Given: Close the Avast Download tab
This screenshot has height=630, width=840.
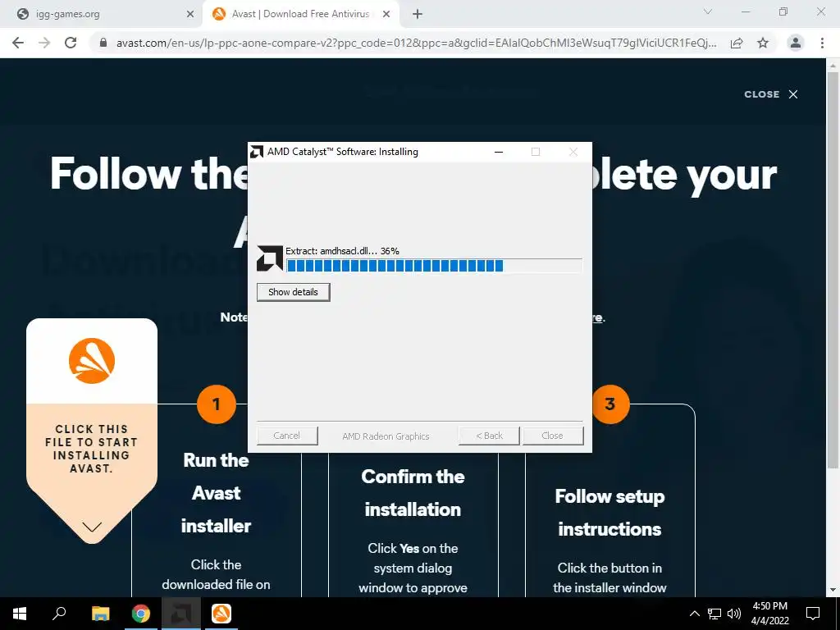Looking at the screenshot, I should (386, 15).
